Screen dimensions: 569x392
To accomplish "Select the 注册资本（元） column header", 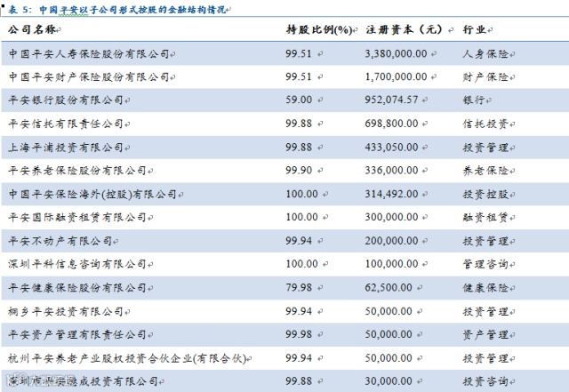I will pos(405,29).
